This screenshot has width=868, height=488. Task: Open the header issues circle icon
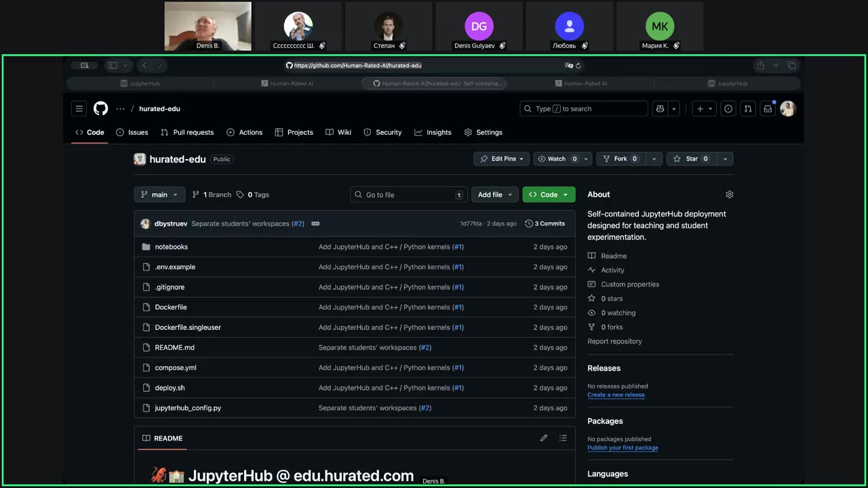coord(728,108)
